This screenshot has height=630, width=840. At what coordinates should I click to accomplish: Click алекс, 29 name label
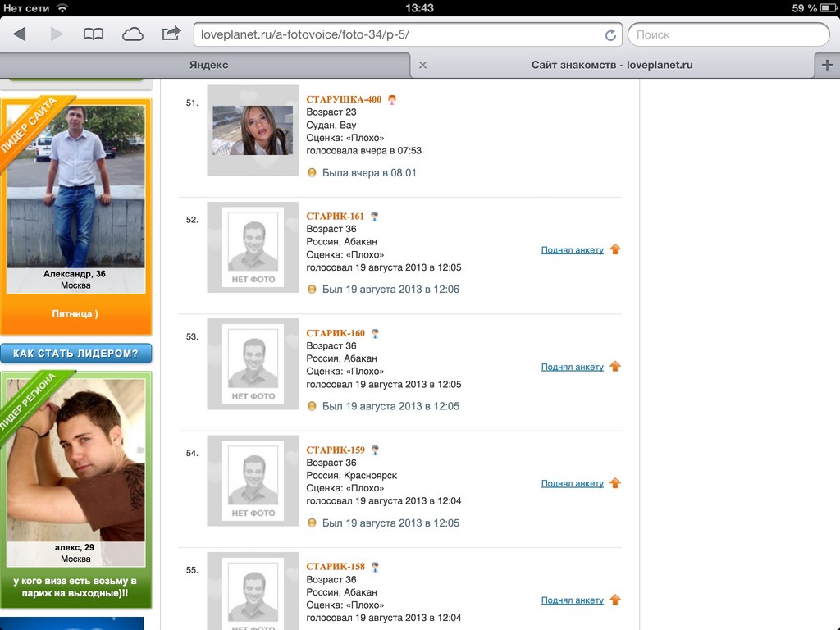[x=75, y=547]
